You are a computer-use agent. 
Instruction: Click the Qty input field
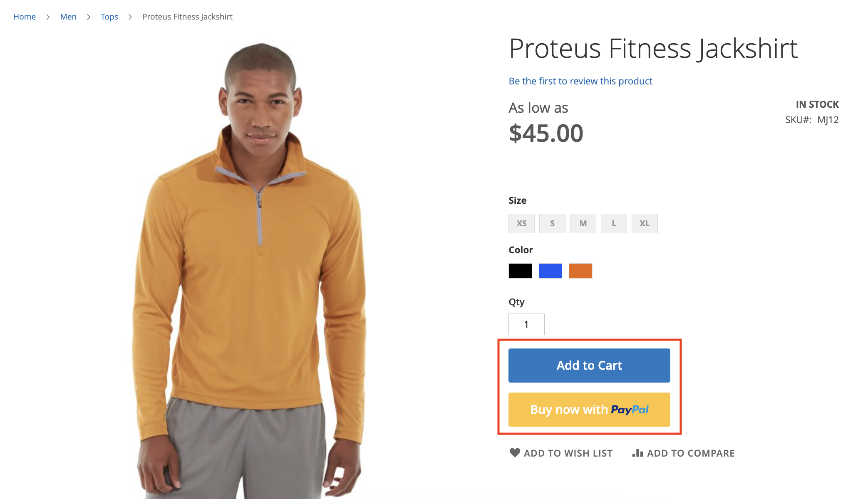(x=526, y=324)
